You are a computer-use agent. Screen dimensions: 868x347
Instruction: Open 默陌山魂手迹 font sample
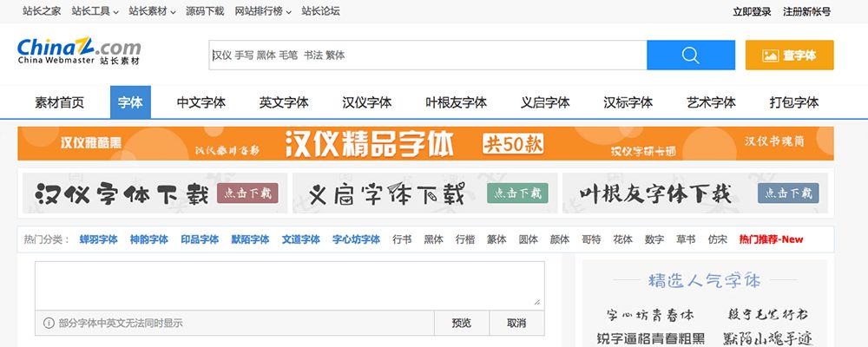pos(768,338)
